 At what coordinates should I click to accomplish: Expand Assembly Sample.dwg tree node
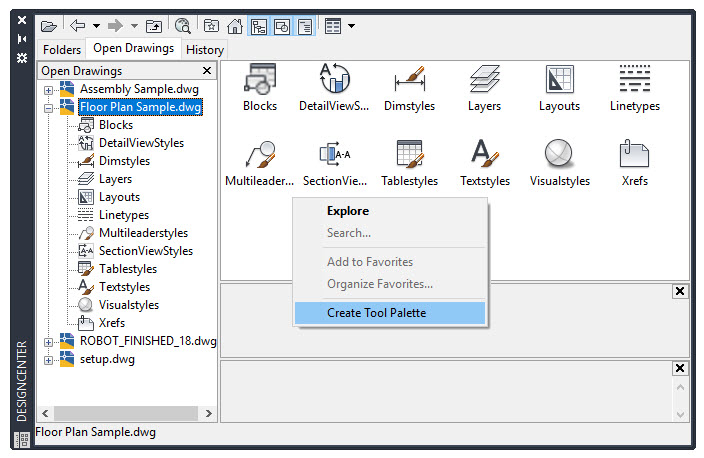point(48,90)
